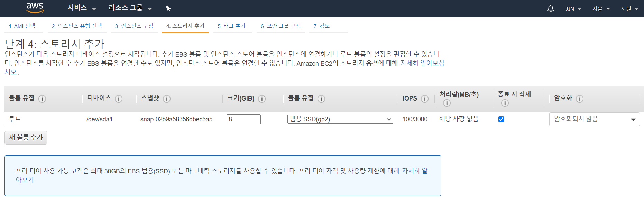Click info icon beside 크기(GiB) header
This screenshot has height=198, width=644.
click(x=262, y=99)
